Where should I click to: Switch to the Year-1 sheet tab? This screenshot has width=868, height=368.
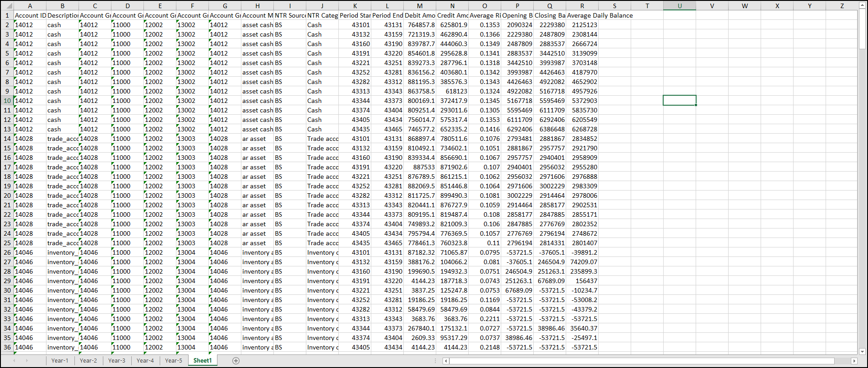click(x=60, y=360)
